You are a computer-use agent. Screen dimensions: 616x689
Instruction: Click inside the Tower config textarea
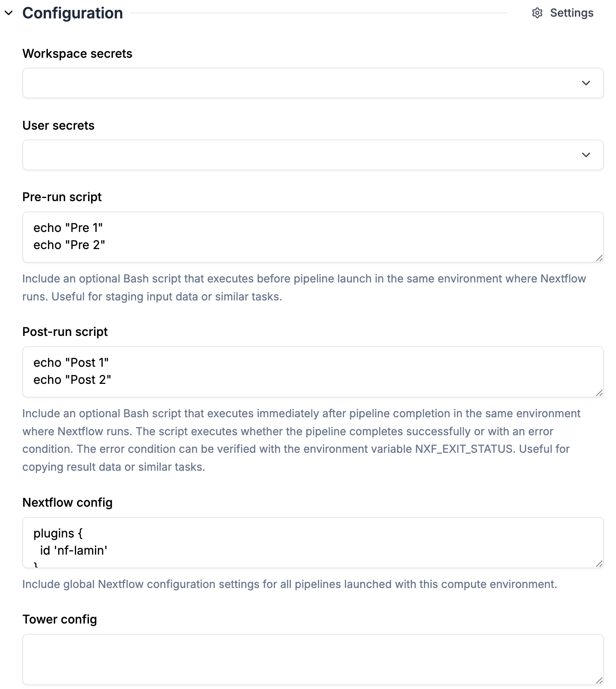312,659
